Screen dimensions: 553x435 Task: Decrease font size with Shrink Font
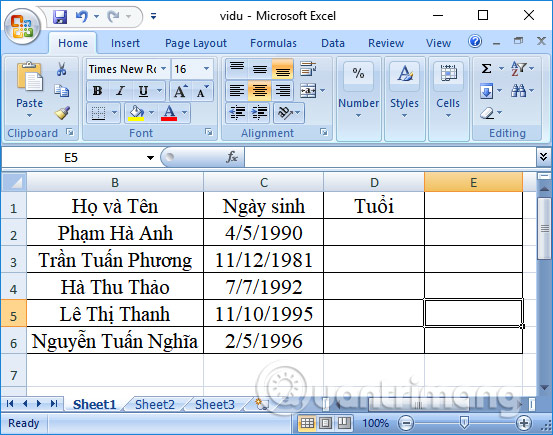[x=202, y=91]
